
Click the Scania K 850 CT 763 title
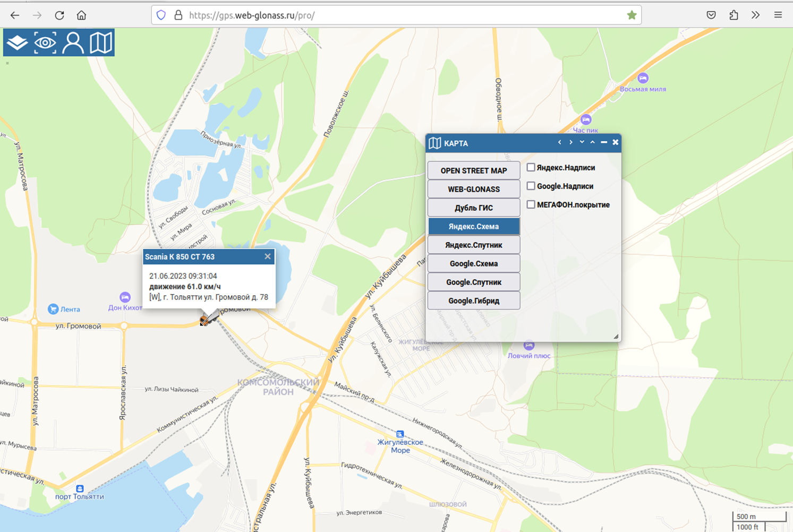pyautogui.click(x=180, y=257)
